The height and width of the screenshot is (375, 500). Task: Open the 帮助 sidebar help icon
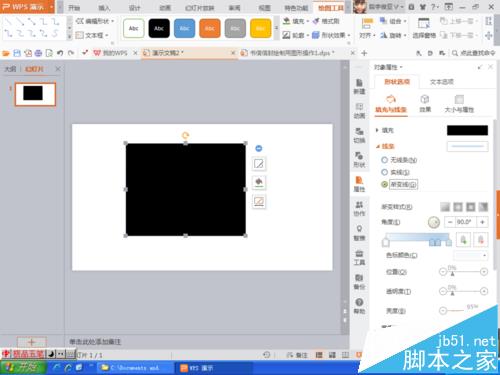[x=359, y=306]
